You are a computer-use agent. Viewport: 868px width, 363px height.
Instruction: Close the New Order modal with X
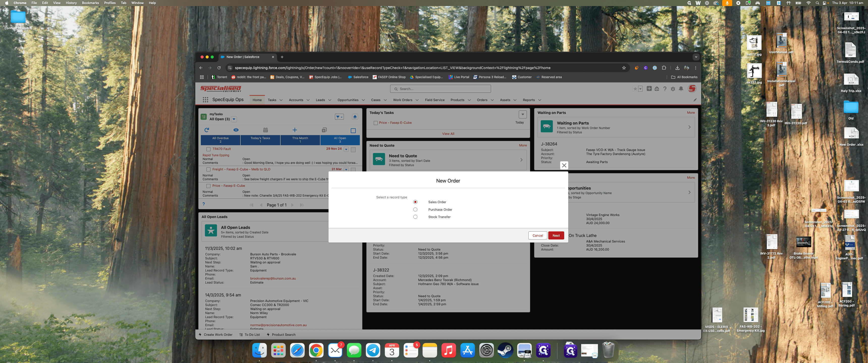pyautogui.click(x=564, y=165)
